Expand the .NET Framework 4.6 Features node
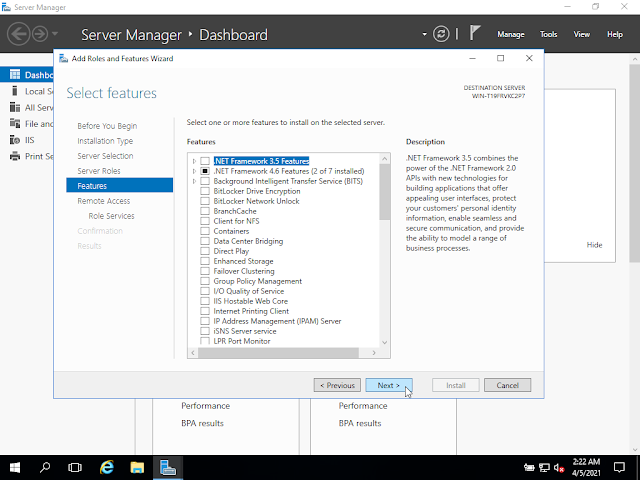 pos(194,171)
